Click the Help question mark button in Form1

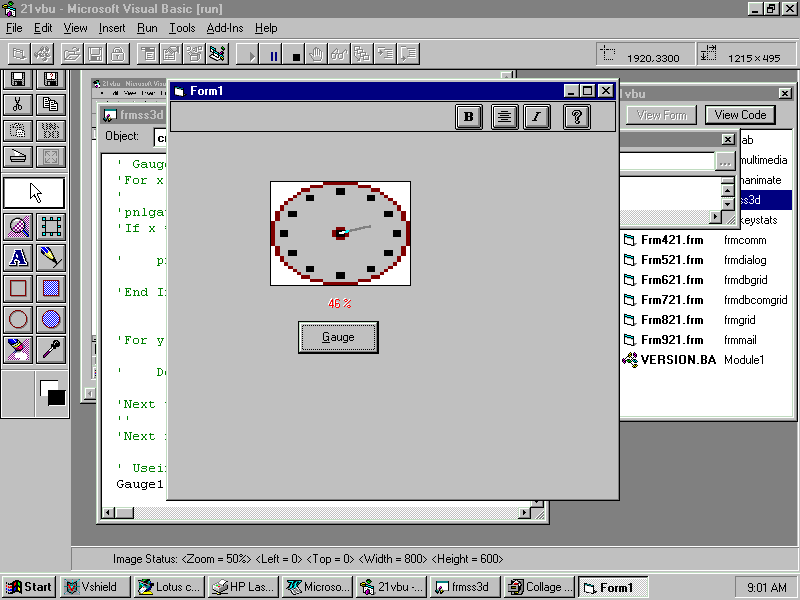[x=576, y=117]
